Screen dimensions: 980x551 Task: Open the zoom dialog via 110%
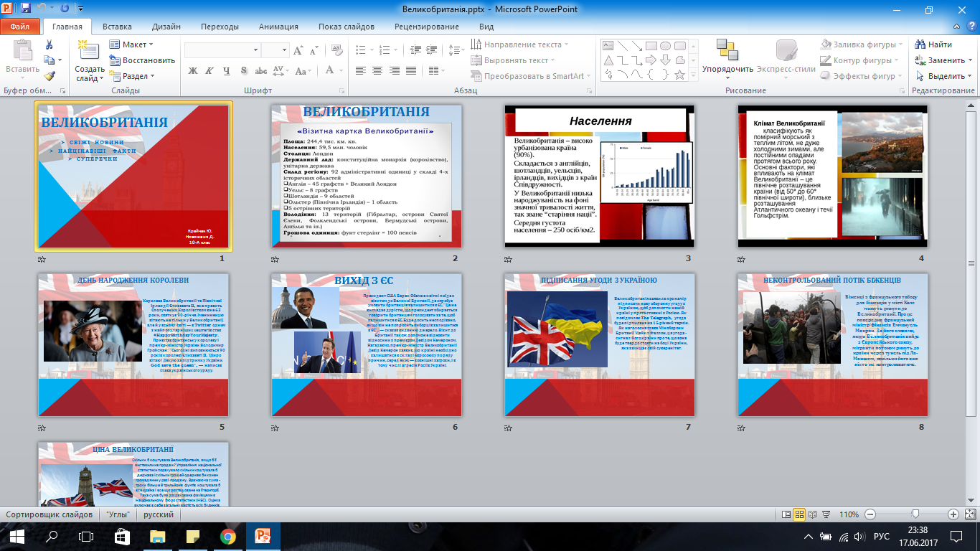pos(849,514)
